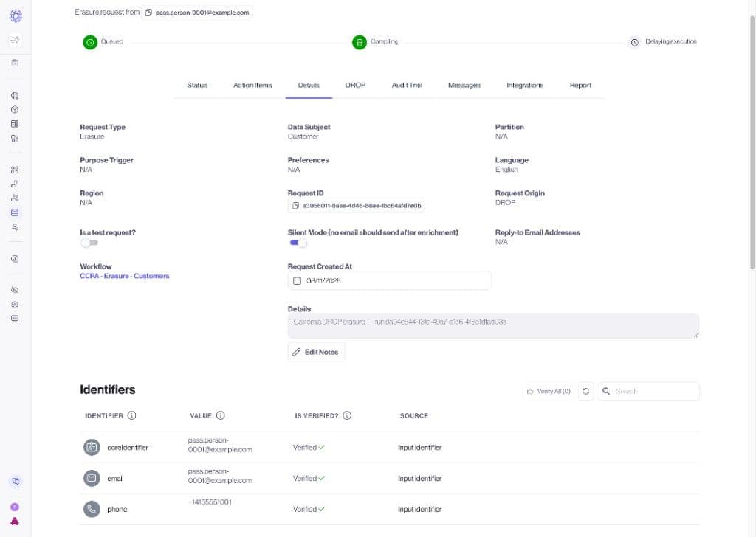Viewport: 756px width, 537px height.
Task: Select the highlighted requests icon in the sidebar
Action: [x=15, y=212]
